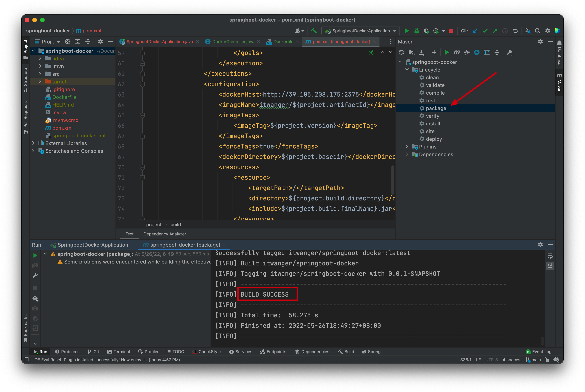Screen dimensions: 585x392
Task: Expand the target folder in project tree
Action: pyautogui.click(x=40, y=82)
